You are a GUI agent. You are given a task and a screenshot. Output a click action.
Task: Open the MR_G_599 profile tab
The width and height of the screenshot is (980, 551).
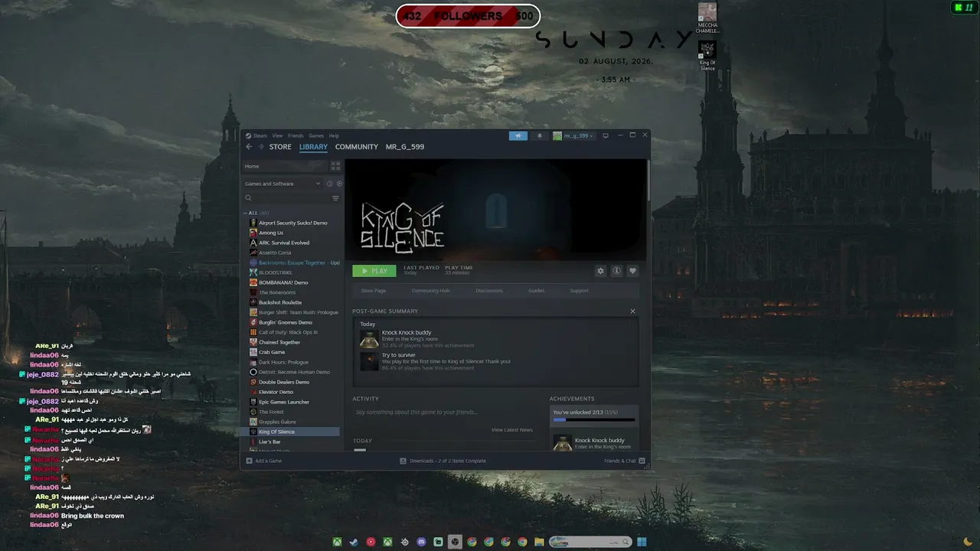(x=405, y=147)
